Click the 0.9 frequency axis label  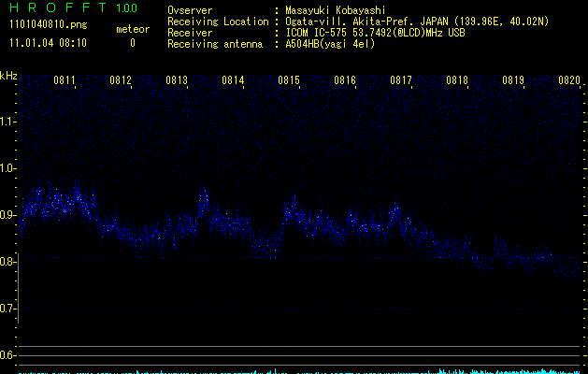8,215
